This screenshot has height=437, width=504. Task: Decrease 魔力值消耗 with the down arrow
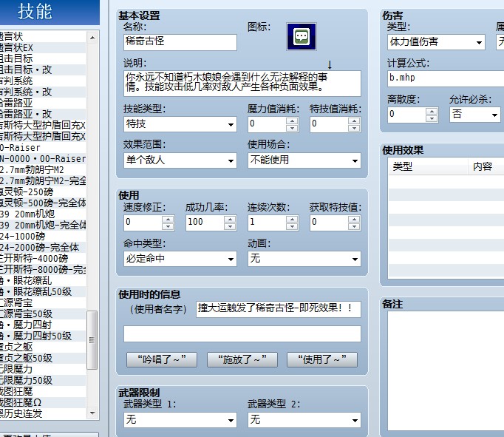coord(292,128)
